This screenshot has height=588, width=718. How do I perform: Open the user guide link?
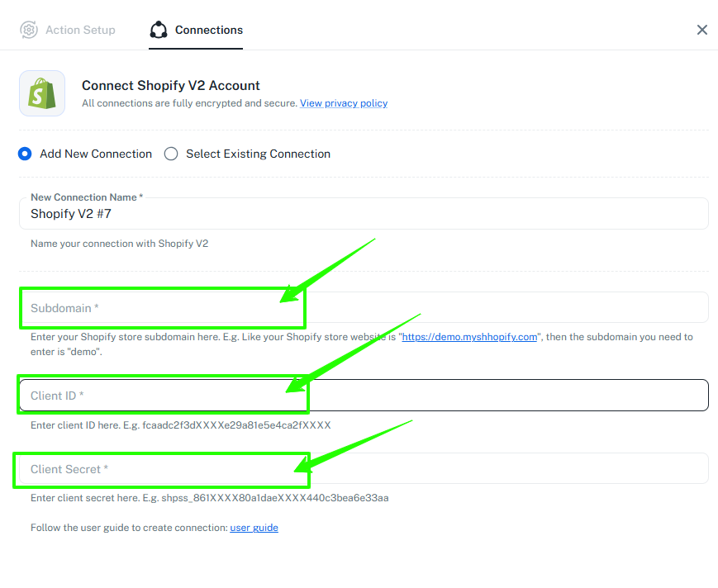(254, 528)
